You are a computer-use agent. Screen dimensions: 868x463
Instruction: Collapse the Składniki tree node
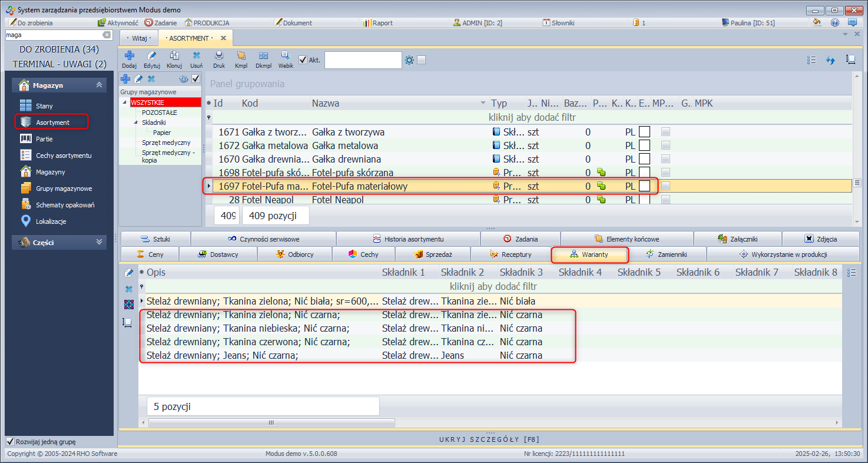click(x=135, y=123)
